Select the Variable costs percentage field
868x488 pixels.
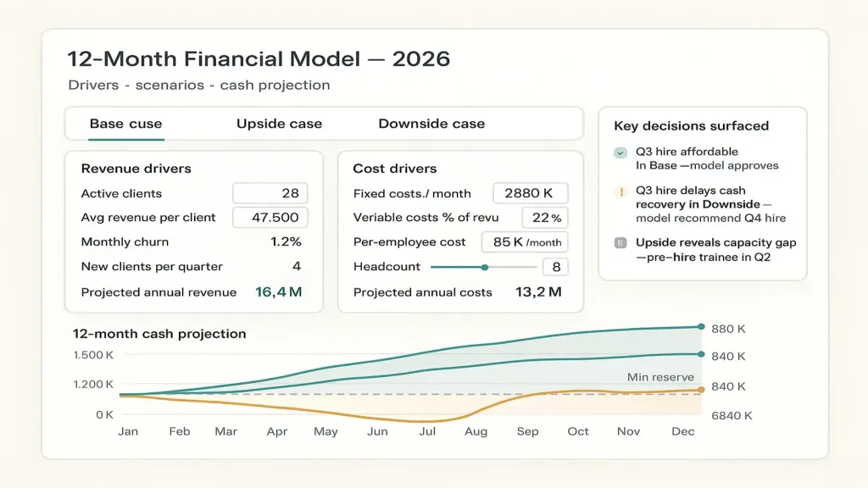545,218
